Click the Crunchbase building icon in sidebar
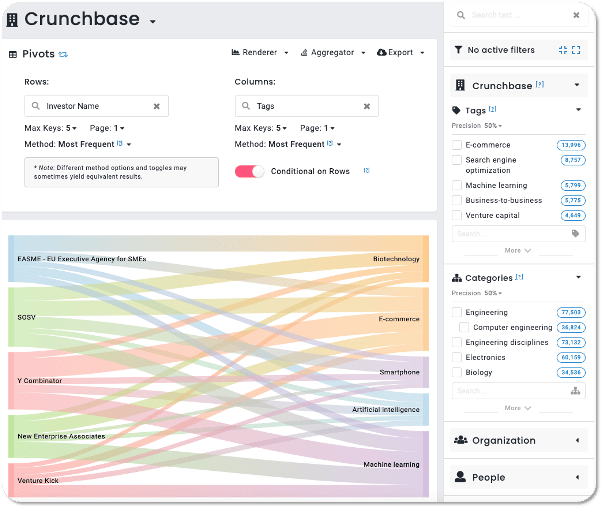The image size is (603, 509). (x=460, y=85)
